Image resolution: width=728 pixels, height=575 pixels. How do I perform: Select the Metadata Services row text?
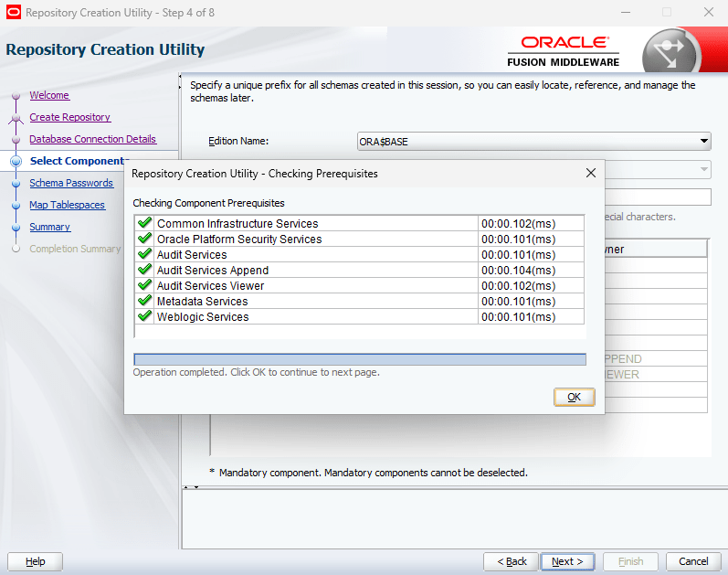(203, 302)
